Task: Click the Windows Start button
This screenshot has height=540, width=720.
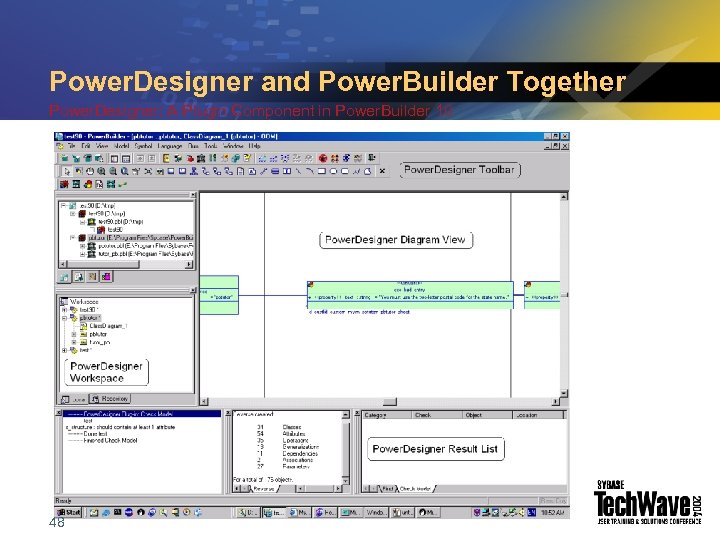Action: [x=68, y=512]
